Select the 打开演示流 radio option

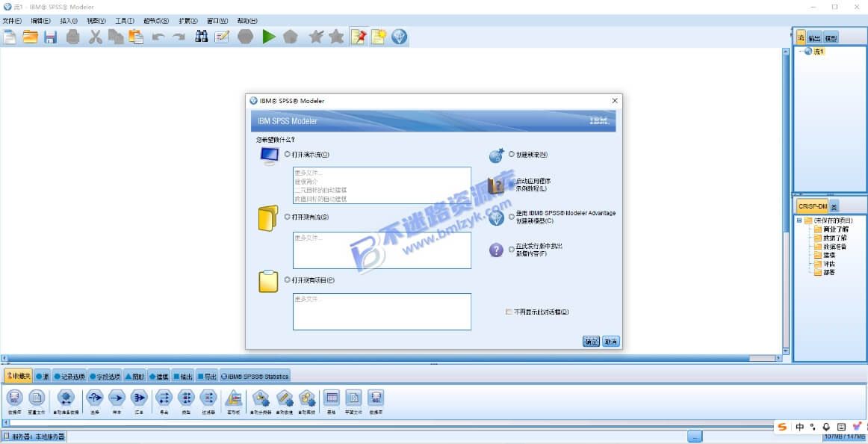point(288,155)
